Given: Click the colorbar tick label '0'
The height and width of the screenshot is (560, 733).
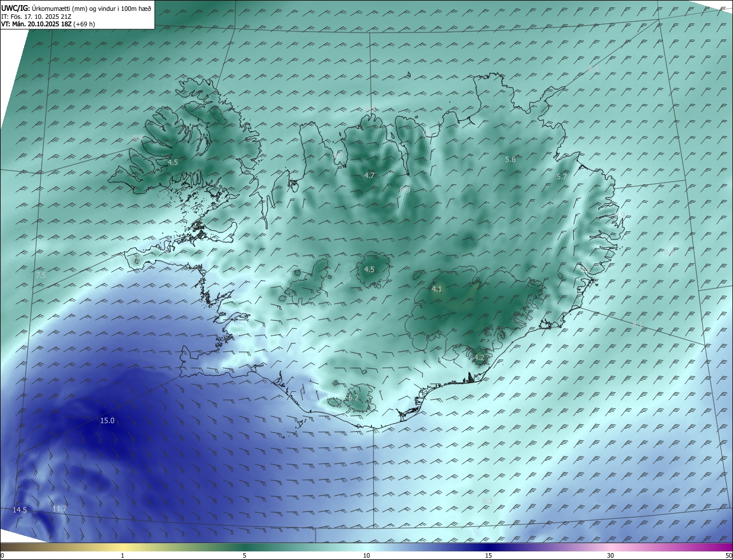Looking at the screenshot, I should tap(2, 555).
